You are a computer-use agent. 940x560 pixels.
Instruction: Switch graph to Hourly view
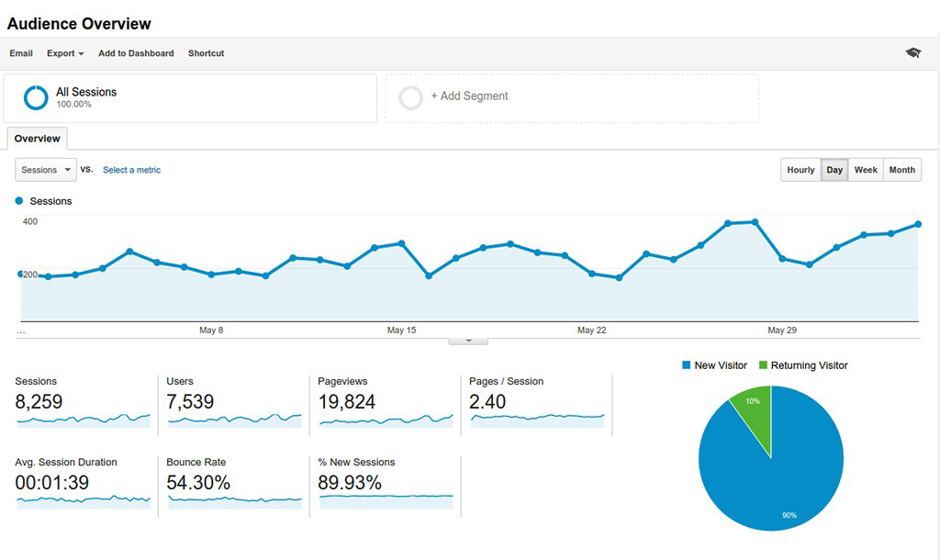[800, 170]
